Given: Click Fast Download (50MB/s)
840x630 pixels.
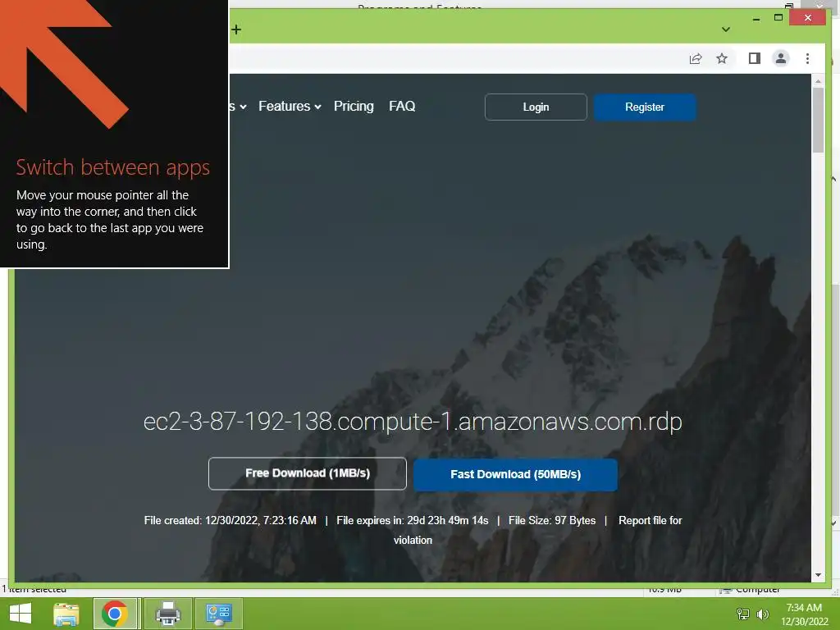Looking at the screenshot, I should pos(515,475).
